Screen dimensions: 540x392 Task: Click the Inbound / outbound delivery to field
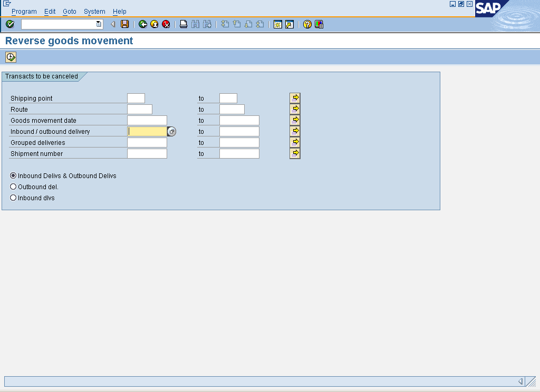(239, 131)
